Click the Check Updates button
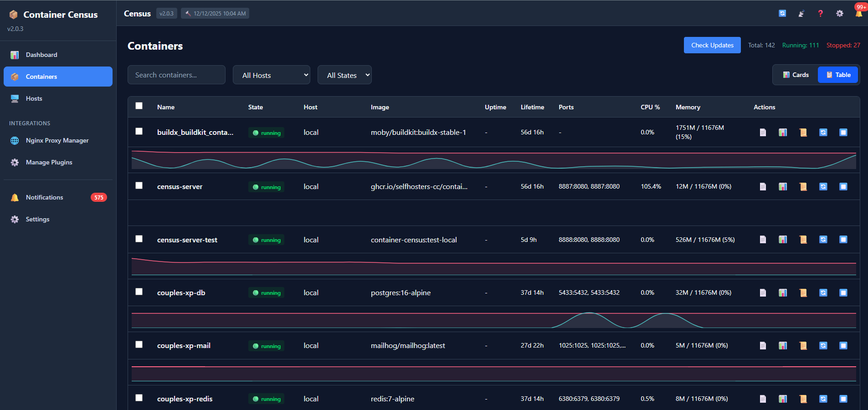868x410 pixels. [712, 45]
